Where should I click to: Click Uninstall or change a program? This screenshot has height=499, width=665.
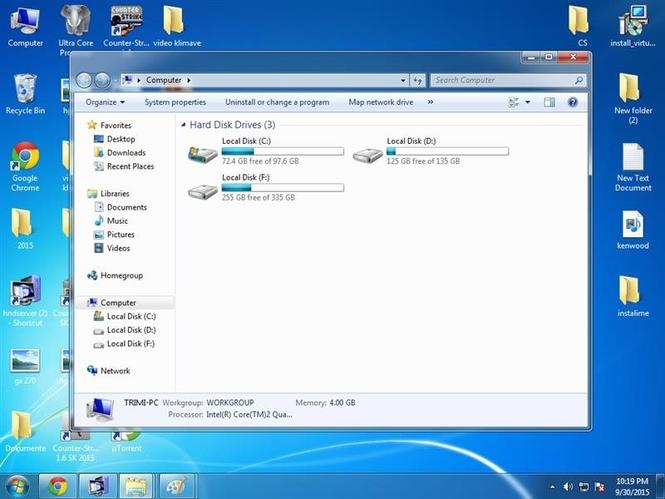[277, 102]
